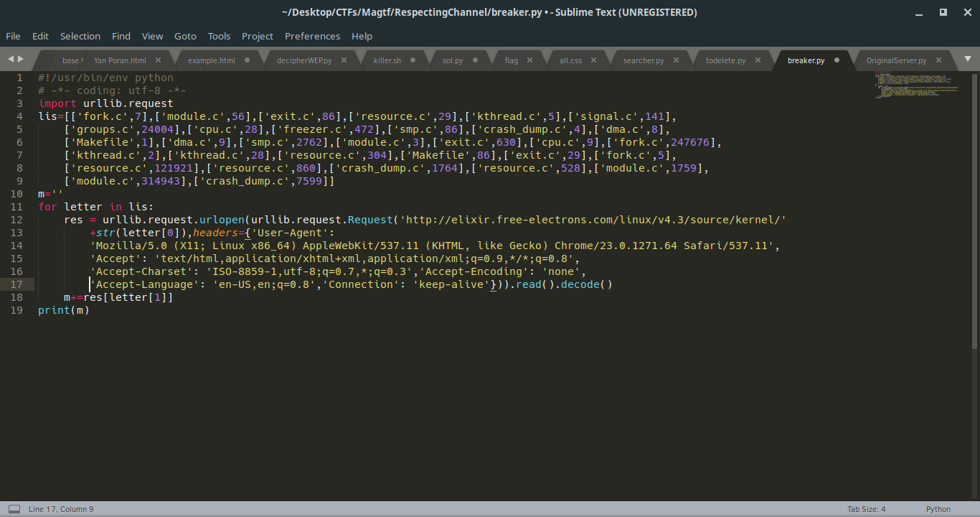Click 'print' on line 19
The height and width of the screenshot is (517, 980).
tap(54, 310)
